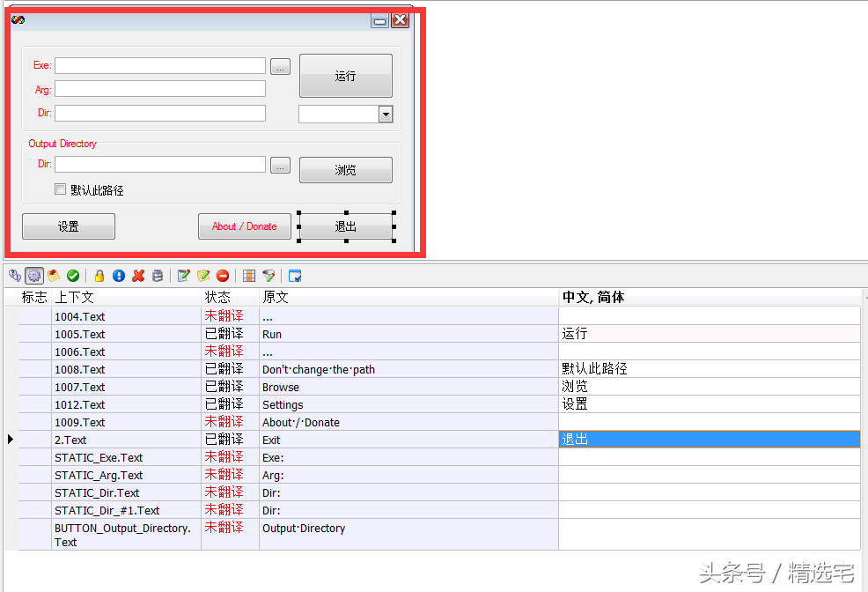Click into the Exe input field

point(160,65)
